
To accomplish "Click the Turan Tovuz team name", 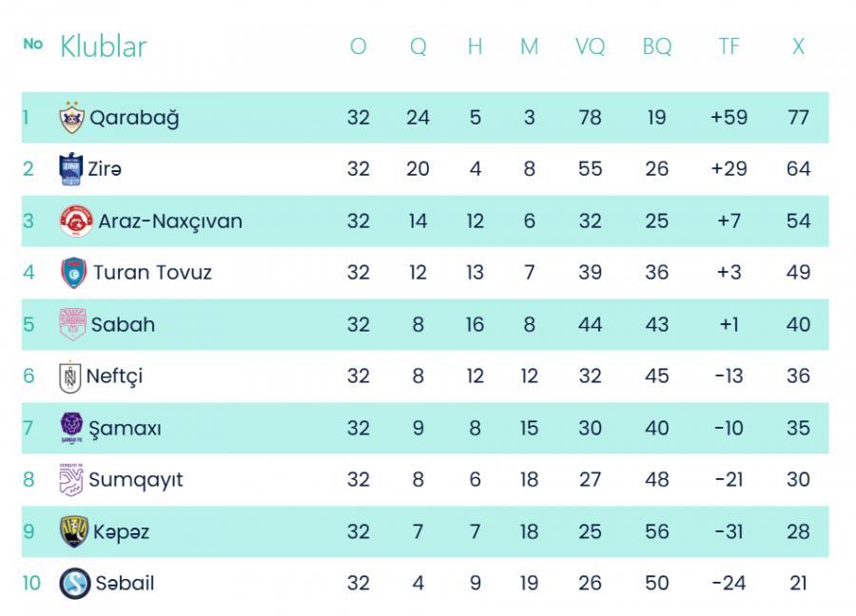I will point(152,272).
